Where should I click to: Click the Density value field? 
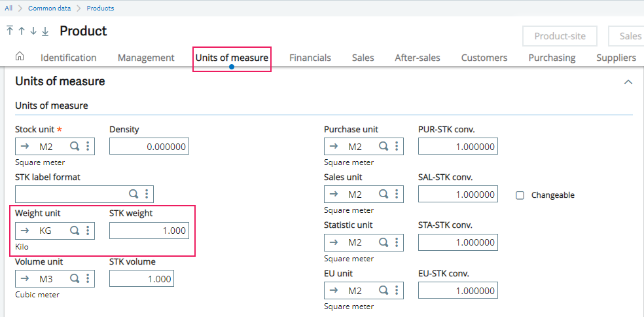(149, 146)
